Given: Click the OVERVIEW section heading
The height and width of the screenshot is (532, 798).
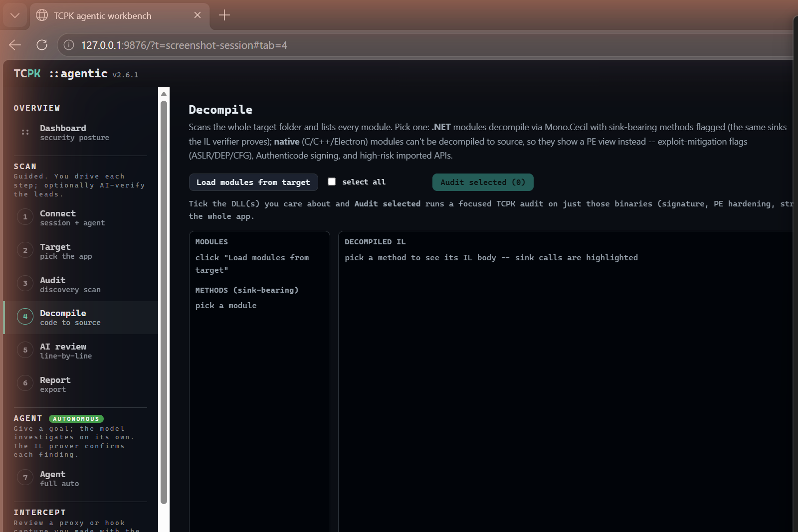Looking at the screenshot, I should click(37, 108).
